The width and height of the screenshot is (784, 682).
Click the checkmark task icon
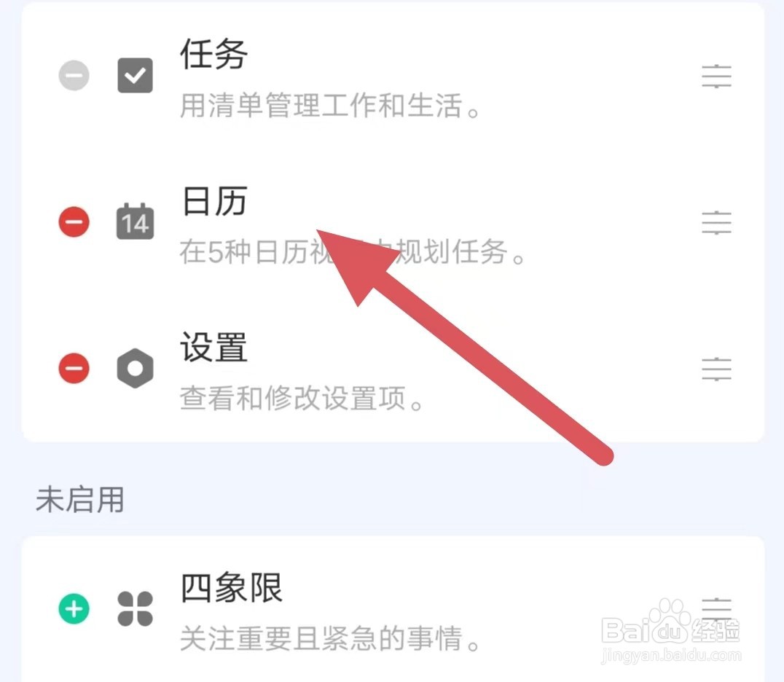[x=135, y=76]
